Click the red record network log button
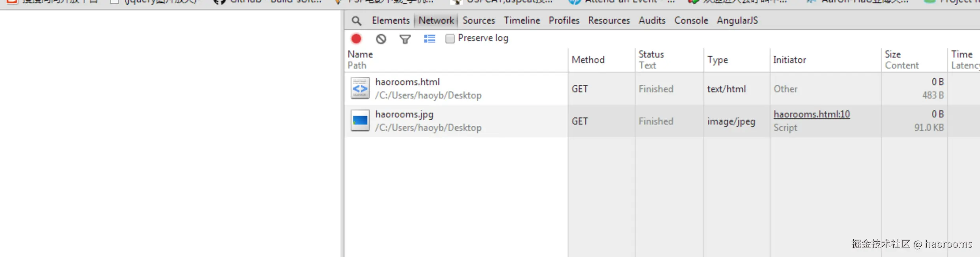 click(x=356, y=39)
